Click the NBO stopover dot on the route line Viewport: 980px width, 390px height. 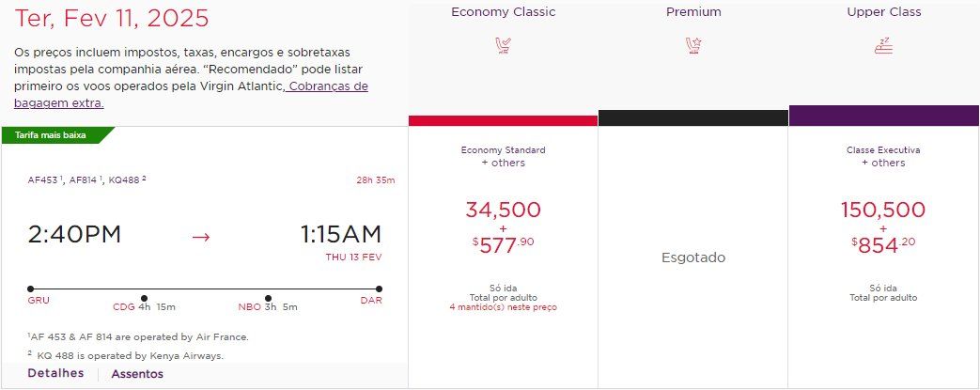pyautogui.click(x=268, y=298)
